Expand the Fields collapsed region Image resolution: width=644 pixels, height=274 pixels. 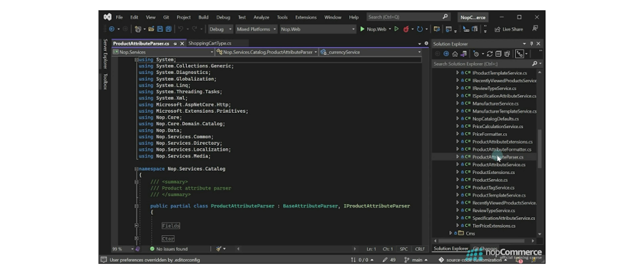137,225
